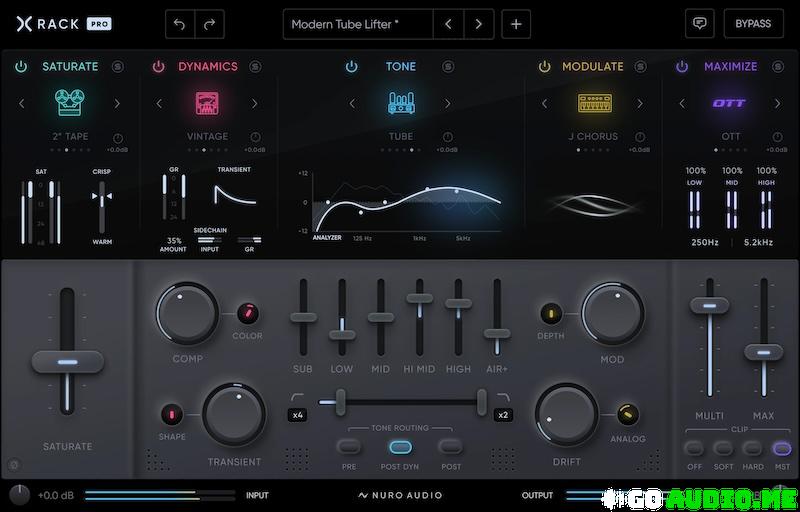Click the large SATURATE slider handle
The height and width of the screenshot is (512, 800).
(67, 362)
